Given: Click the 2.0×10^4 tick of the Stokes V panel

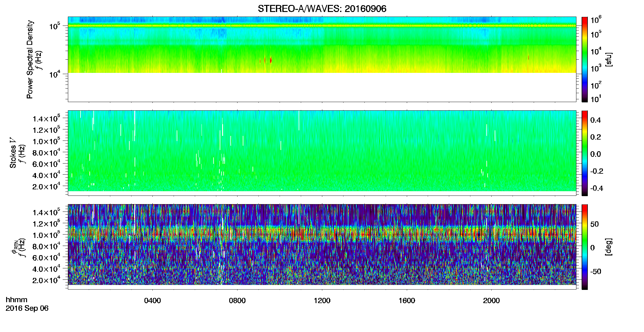Looking at the screenshot, I should (46, 186).
